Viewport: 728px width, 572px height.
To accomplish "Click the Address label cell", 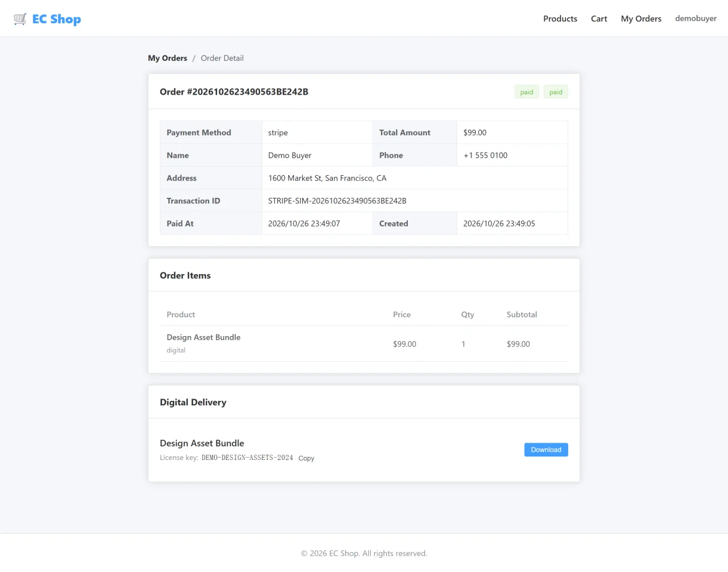I will click(211, 178).
